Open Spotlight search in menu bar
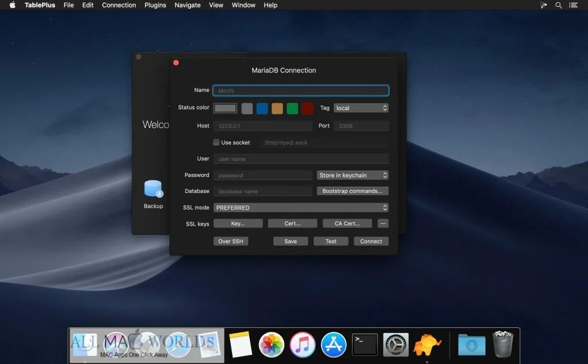The image size is (588, 364). pos(558,5)
